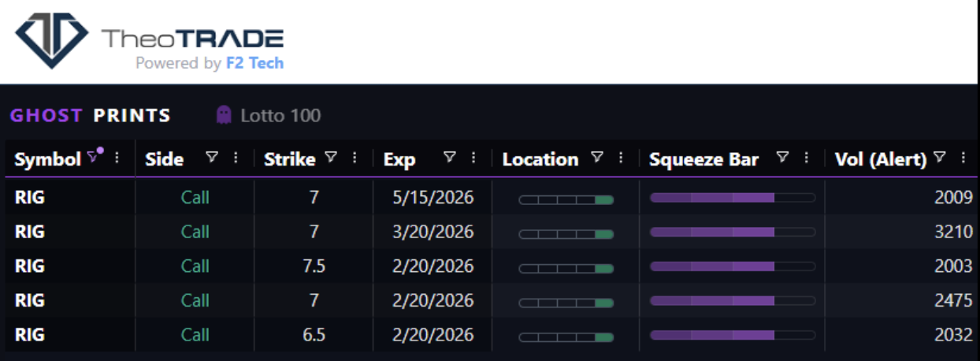Open the Exp column three-dot menu
Viewport: 980px width, 361px height.
coord(473,158)
